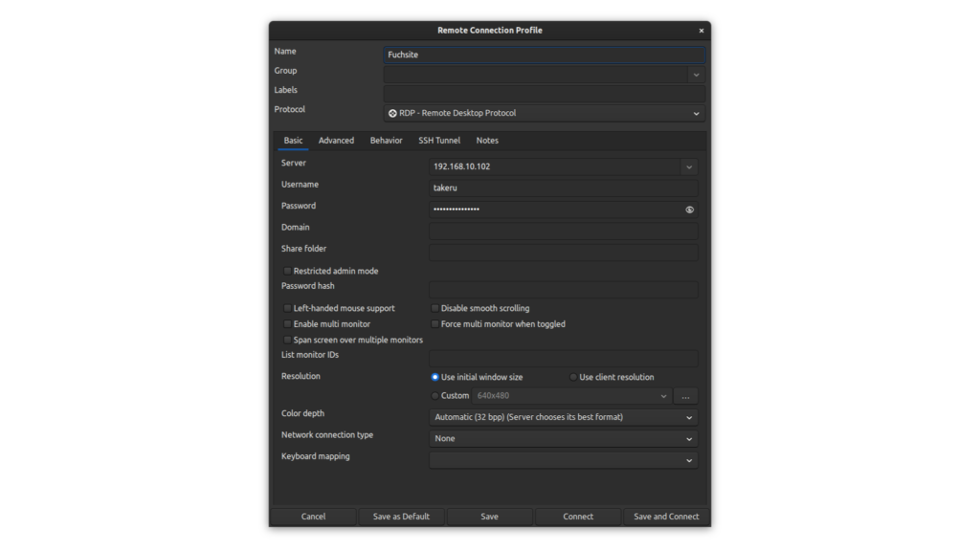Toggle Force multi monitor when toggled
Image resolution: width=980 pixels, height=551 pixels.
[435, 324]
